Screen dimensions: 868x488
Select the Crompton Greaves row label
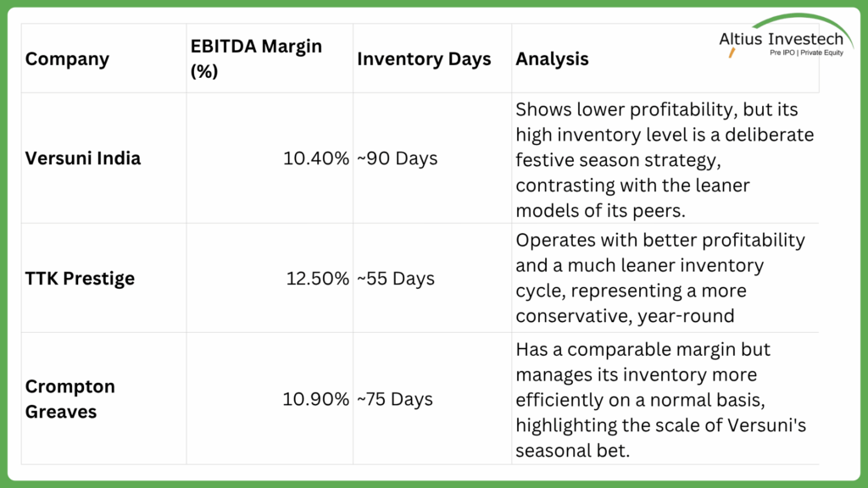point(70,399)
